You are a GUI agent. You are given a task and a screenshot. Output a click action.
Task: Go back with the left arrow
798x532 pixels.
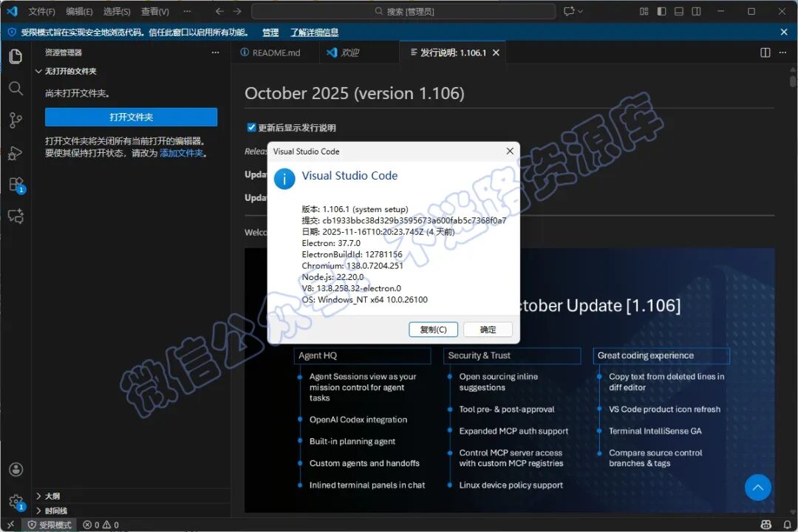tap(220, 11)
